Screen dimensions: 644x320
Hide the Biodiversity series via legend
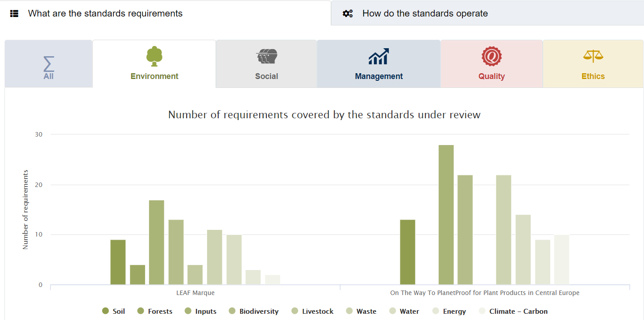pos(253,312)
